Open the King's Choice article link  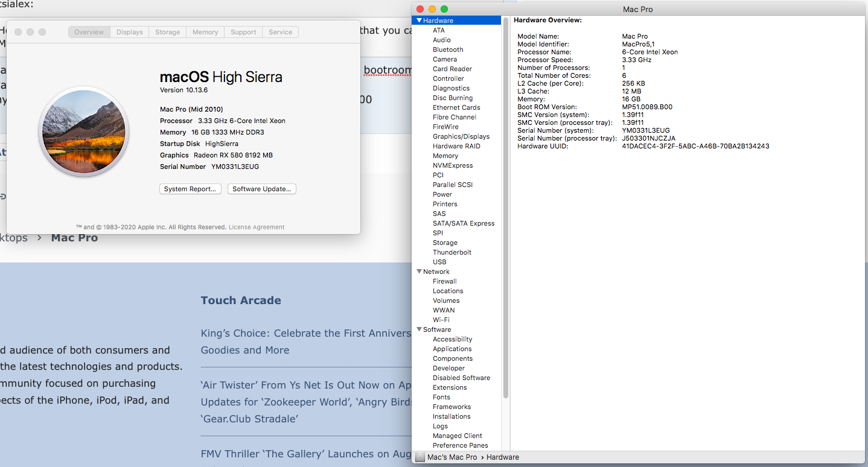tap(305, 342)
